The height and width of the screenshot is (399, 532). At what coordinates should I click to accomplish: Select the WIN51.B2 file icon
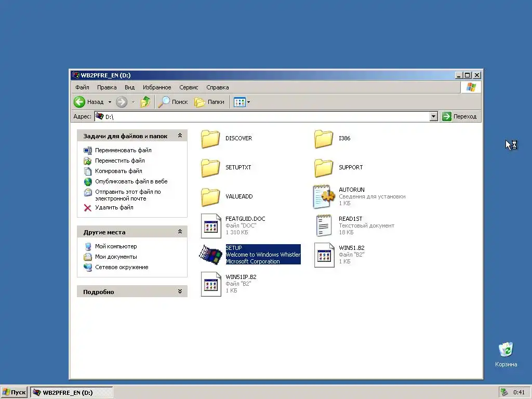click(324, 255)
